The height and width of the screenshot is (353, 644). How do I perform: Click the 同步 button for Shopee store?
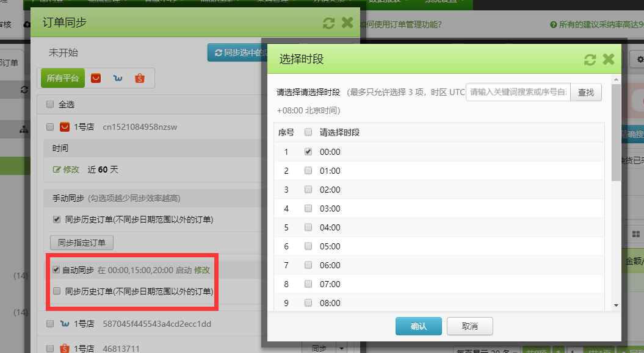point(319,348)
